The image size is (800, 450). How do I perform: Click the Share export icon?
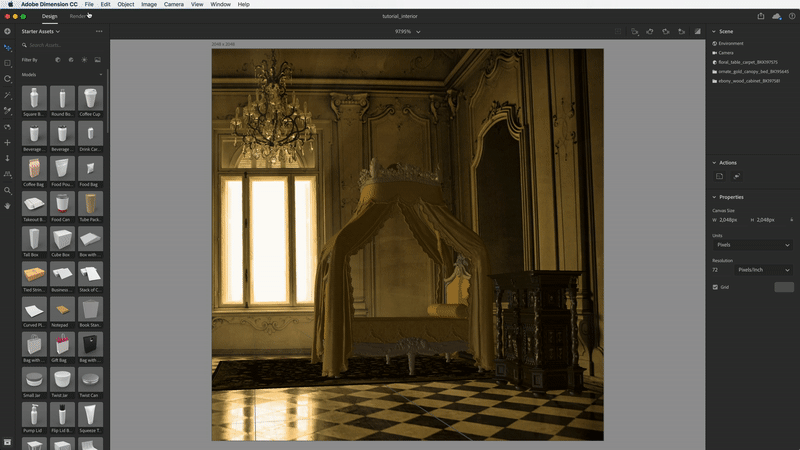point(760,16)
